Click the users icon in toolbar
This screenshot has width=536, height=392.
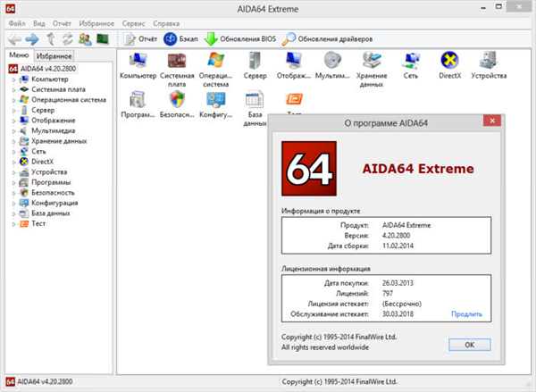click(85, 39)
